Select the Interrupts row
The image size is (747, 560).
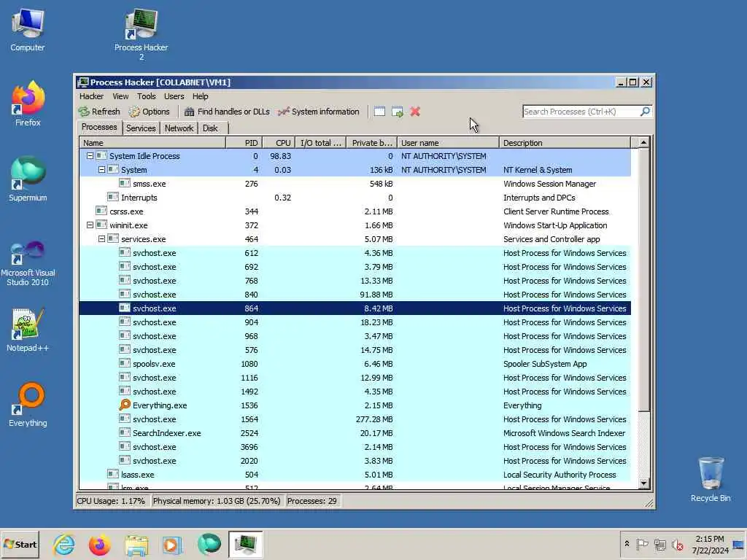[x=355, y=198]
